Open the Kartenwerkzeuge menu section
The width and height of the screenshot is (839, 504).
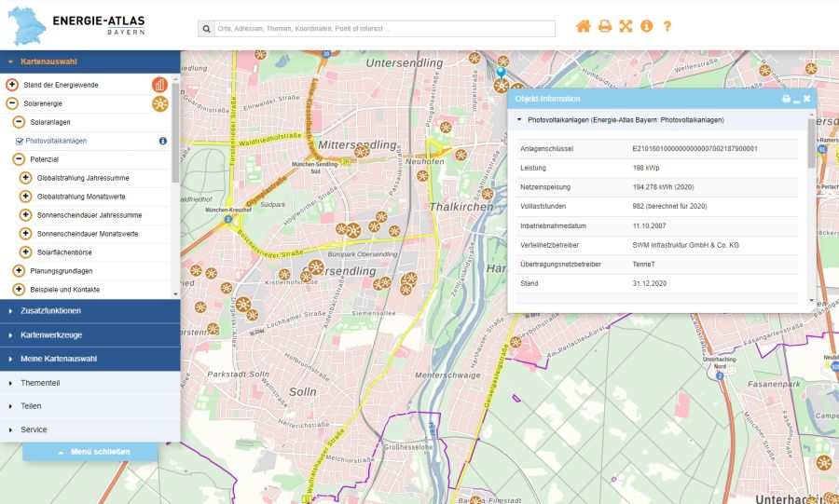click(x=89, y=334)
